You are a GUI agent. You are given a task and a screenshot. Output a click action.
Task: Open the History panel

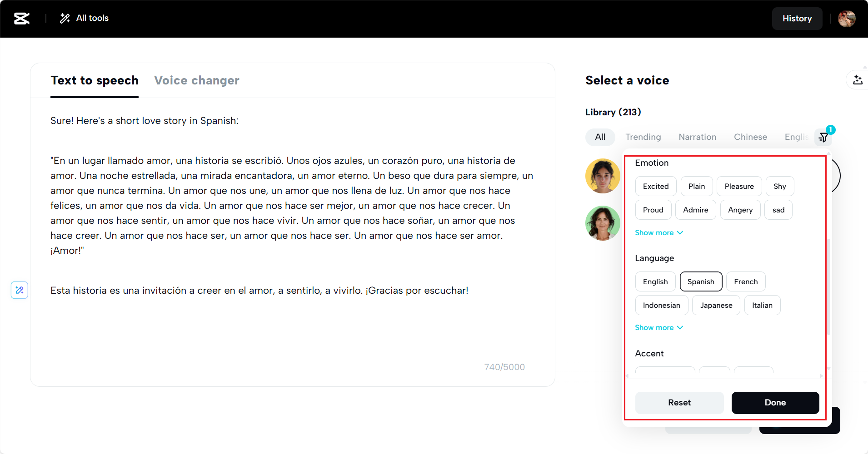point(797,19)
